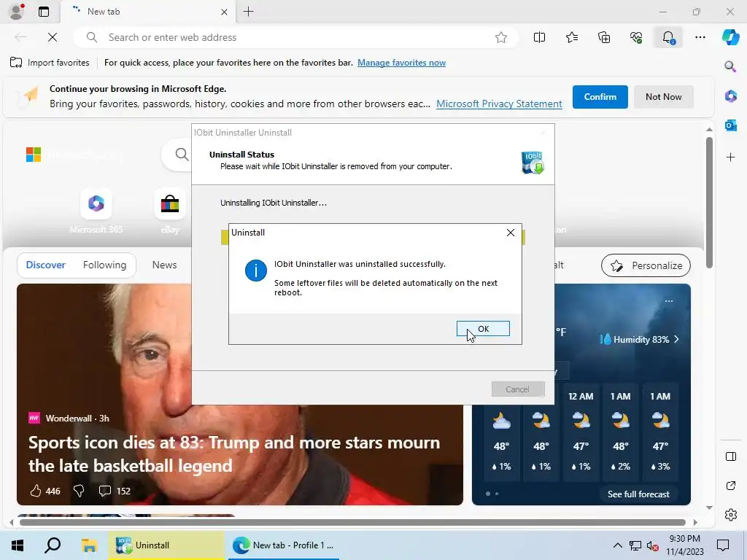
Task: Open the Sports icon dies headline
Action: 234,454
